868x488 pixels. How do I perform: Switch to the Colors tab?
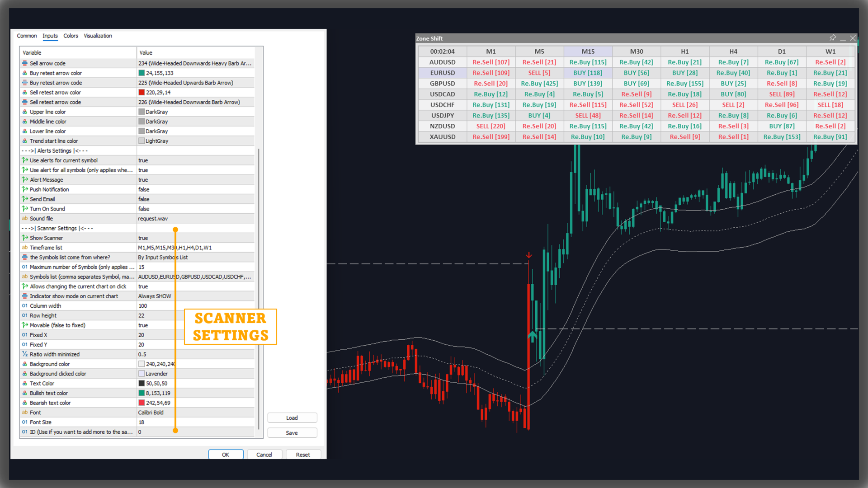pos(71,36)
